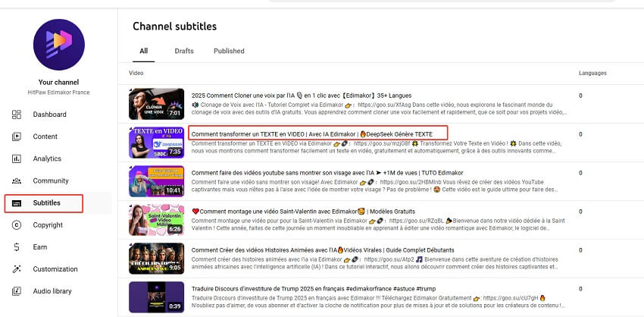Open the Saint-Valentin video thumbnail
The height and width of the screenshot is (317, 644).
(157, 220)
